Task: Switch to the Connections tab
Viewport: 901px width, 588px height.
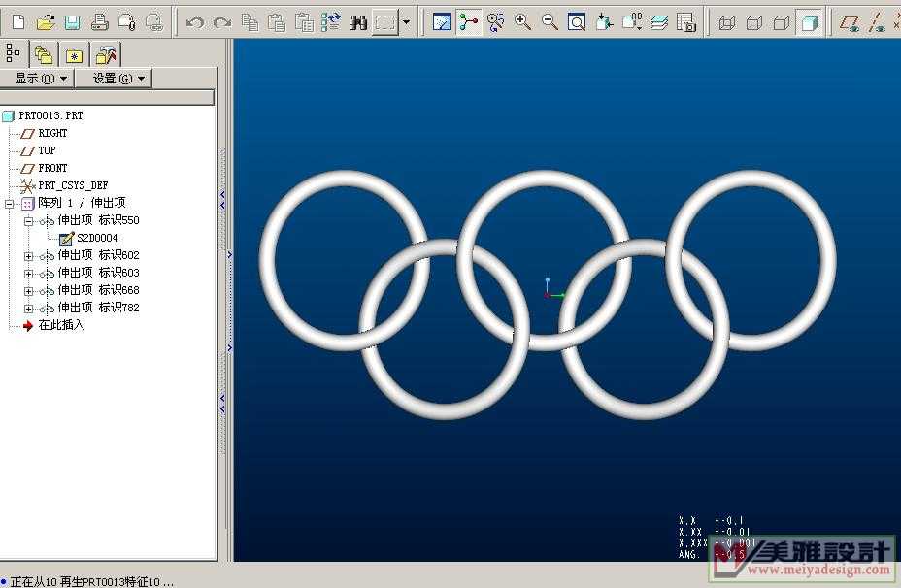Action: (105, 55)
